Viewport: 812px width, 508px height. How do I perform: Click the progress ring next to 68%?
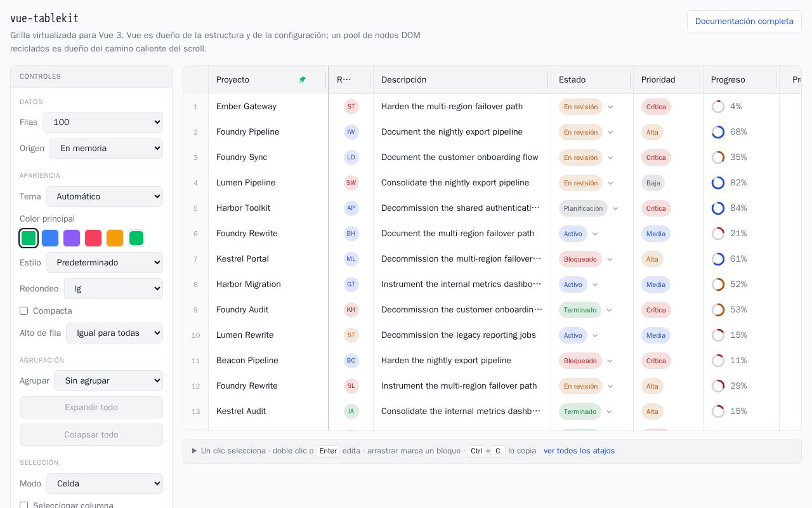click(x=718, y=132)
